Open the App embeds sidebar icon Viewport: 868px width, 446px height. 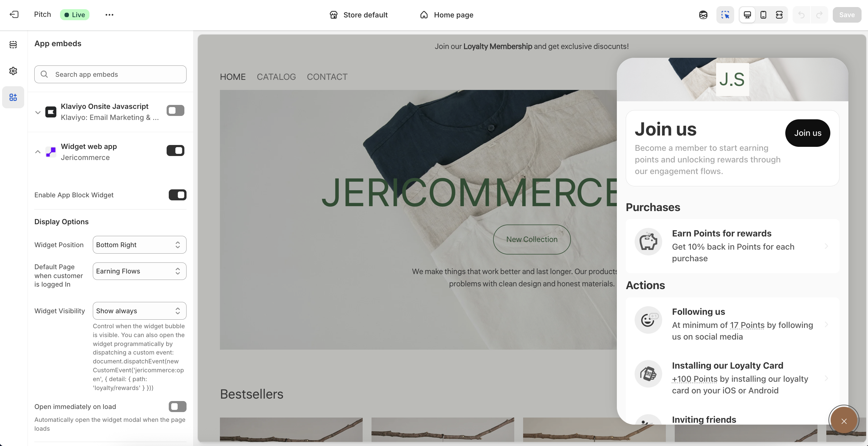pyautogui.click(x=13, y=97)
